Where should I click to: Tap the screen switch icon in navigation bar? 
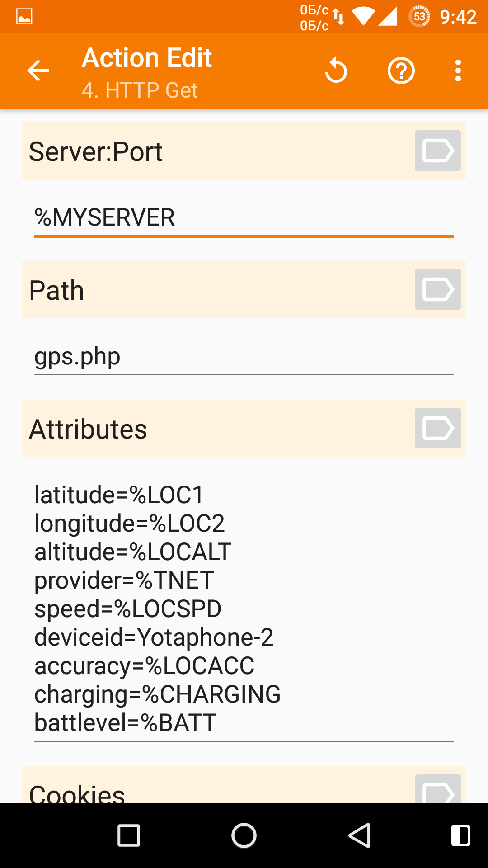click(x=460, y=835)
